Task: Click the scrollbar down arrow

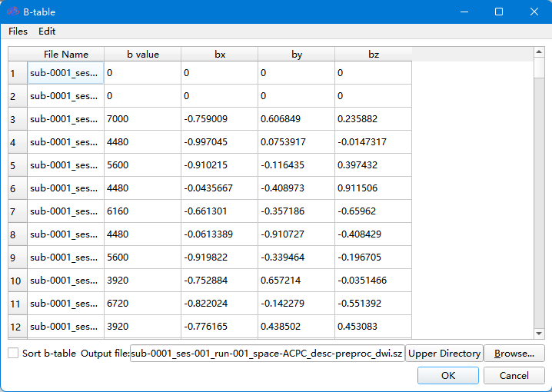Action: [539, 334]
